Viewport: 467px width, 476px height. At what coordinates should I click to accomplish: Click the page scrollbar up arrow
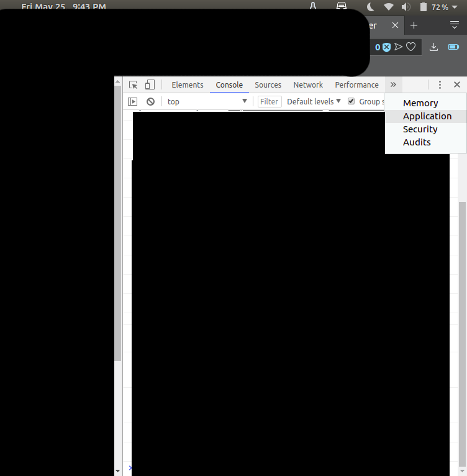coord(118,81)
